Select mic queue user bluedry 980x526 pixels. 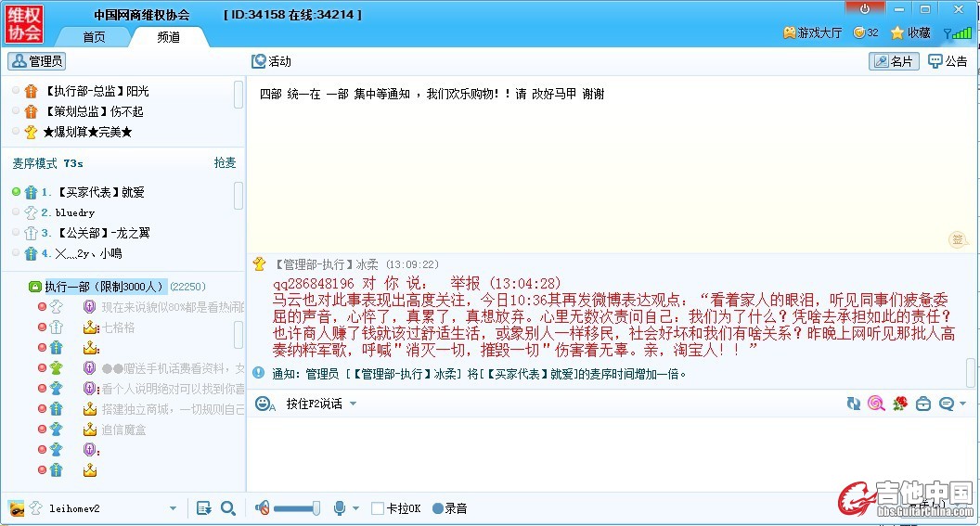[x=75, y=213]
